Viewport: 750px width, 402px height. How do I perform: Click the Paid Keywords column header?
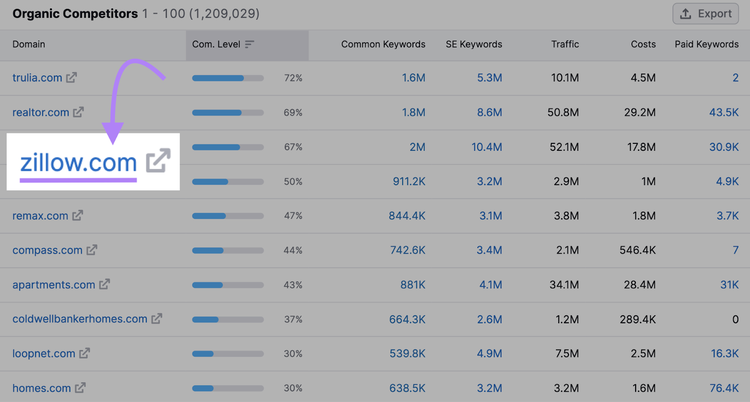(x=707, y=45)
